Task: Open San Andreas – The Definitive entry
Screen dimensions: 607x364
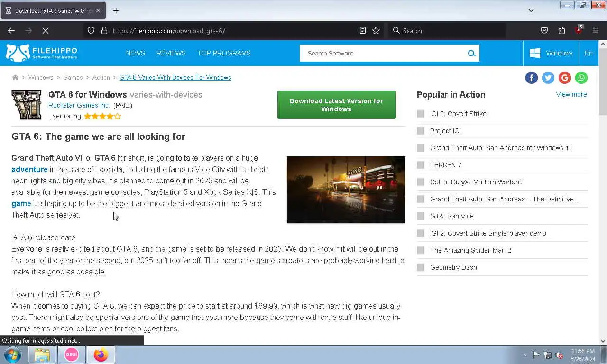Action: point(505,199)
